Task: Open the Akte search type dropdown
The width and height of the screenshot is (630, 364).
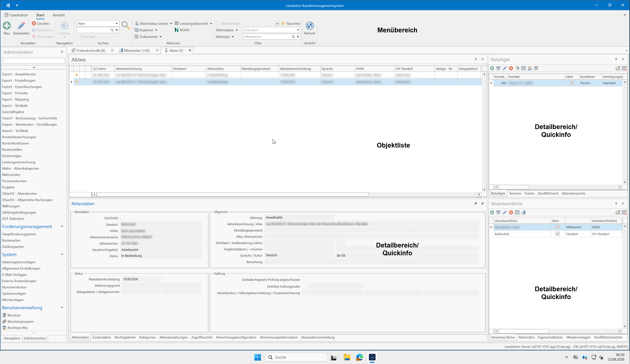Action: [117, 23]
